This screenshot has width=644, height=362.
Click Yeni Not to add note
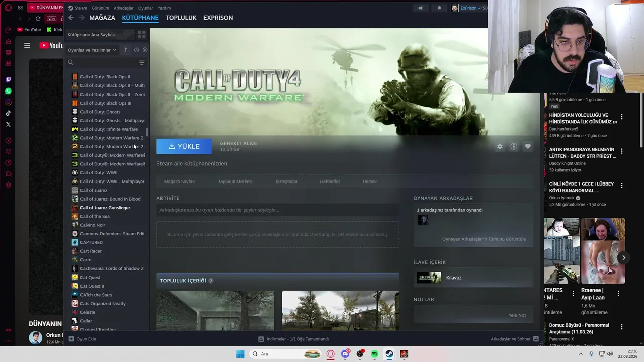517,315
